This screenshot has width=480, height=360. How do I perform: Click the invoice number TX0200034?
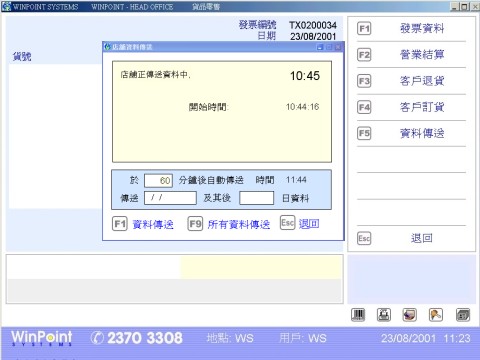(313, 25)
